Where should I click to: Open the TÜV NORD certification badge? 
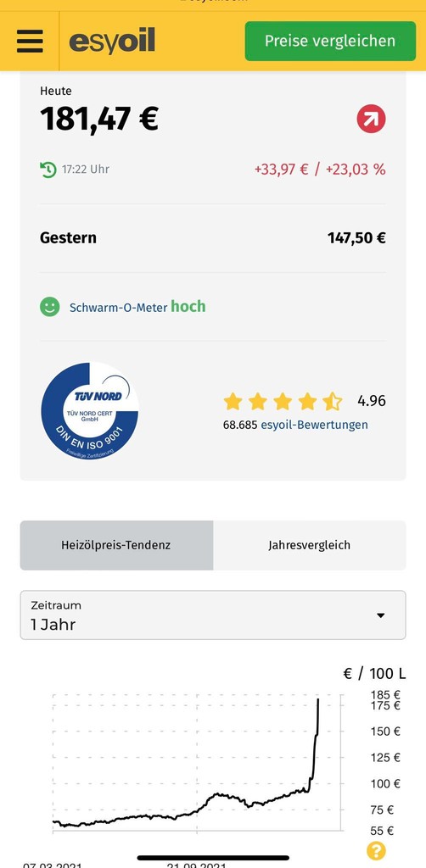[90, 411]
